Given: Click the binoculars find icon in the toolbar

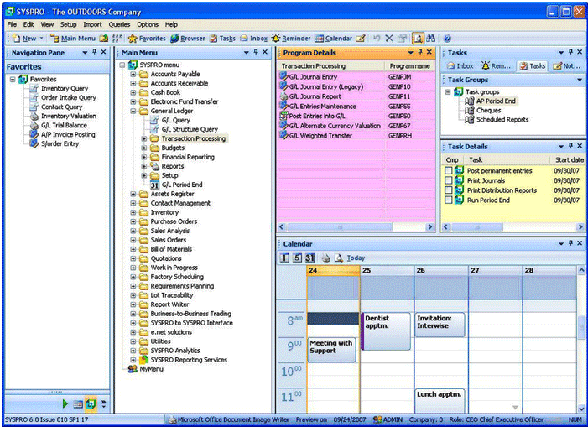Looking at the screenshot, I should (x=430, y=38).
